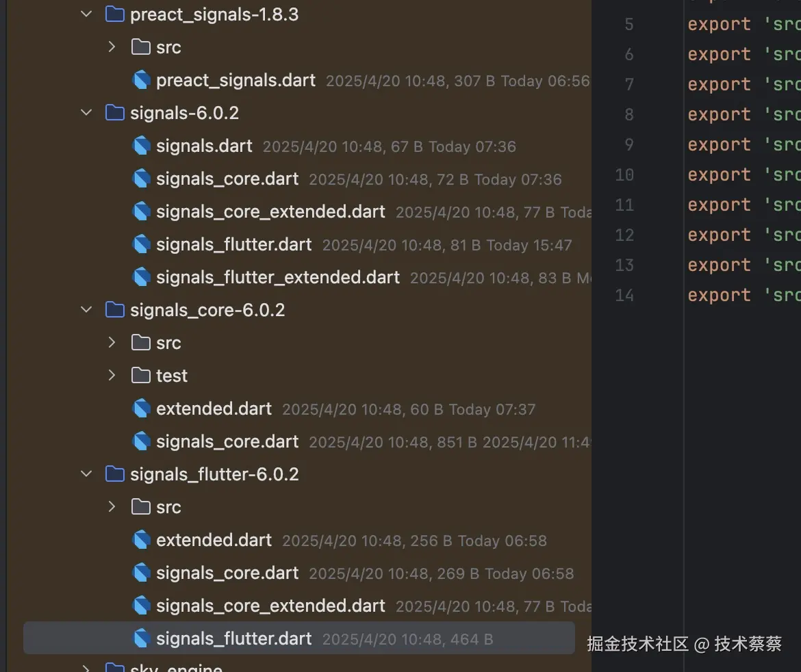Open the signals_flutter_extended.dart file

coord(278,277)
